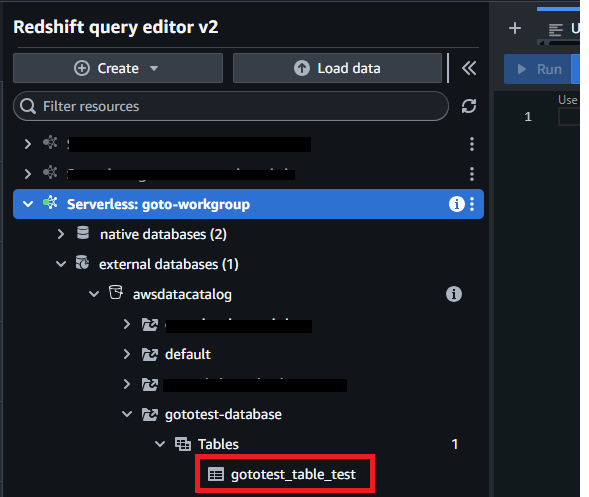Collapse the gototest-database schema
Image resolution: width=589 pixels, height=497 pixels.
(x=127, y=414)
